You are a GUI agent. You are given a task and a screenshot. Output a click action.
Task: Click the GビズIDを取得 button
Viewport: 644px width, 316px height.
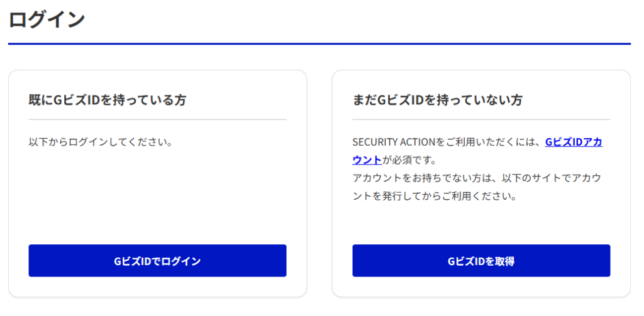(x=481, y=261)
